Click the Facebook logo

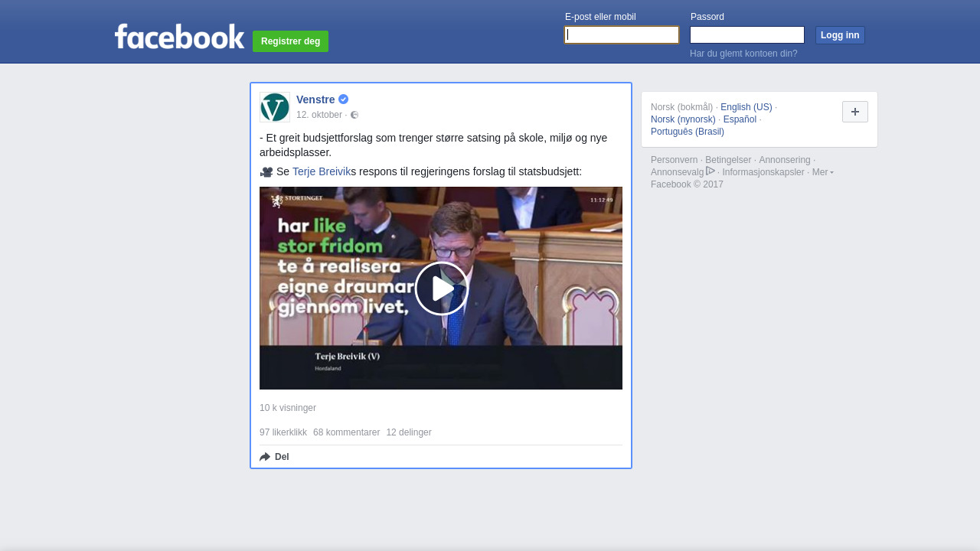click(179, 37)
